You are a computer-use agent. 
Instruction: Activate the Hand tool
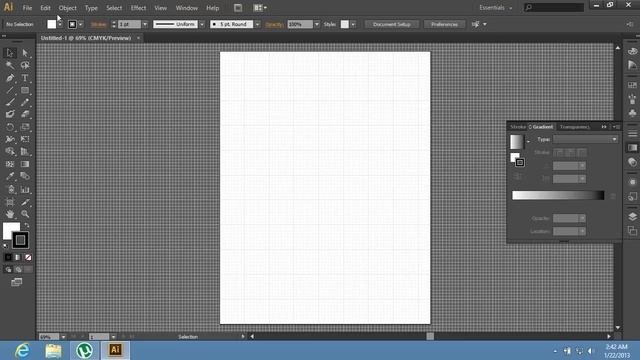click(10, 214)
